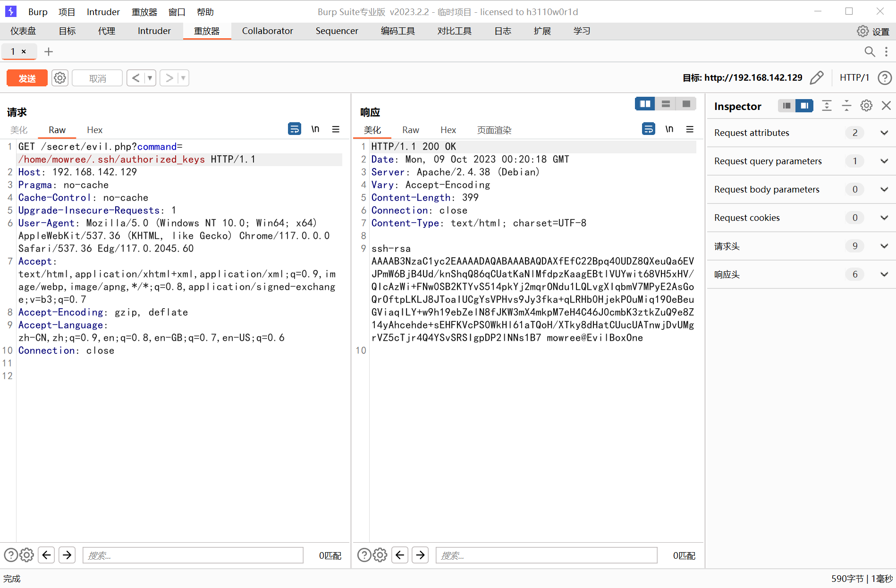Go to next request in history

click(169, 78)
